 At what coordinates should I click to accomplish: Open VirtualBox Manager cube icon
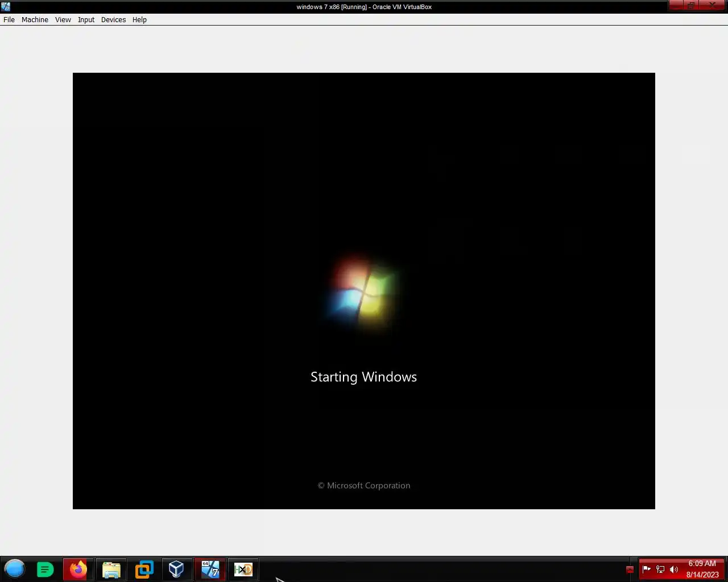point(176,569)
